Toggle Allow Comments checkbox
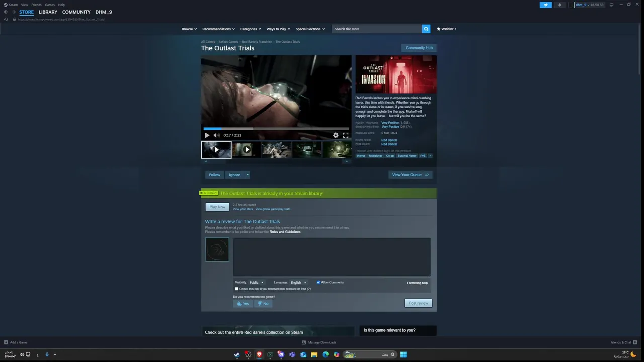644x362 pixels. point(318,282)
